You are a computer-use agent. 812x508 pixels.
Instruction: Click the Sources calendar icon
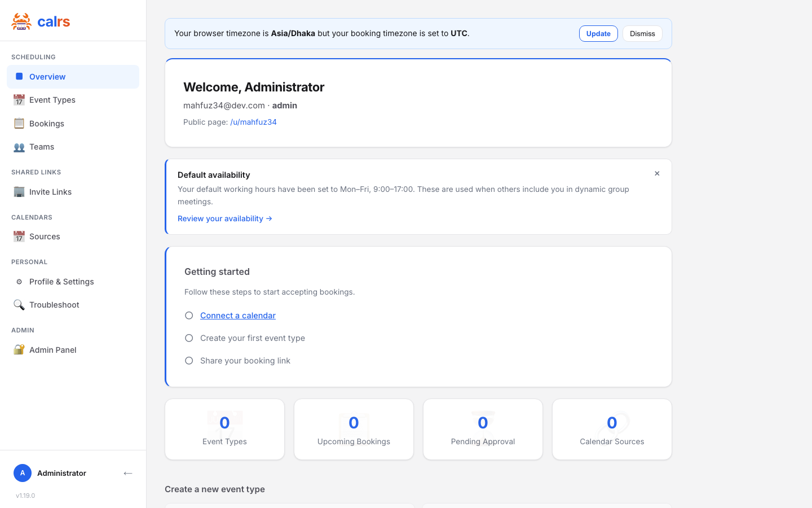pyautogui.click(x=19, y=237)
